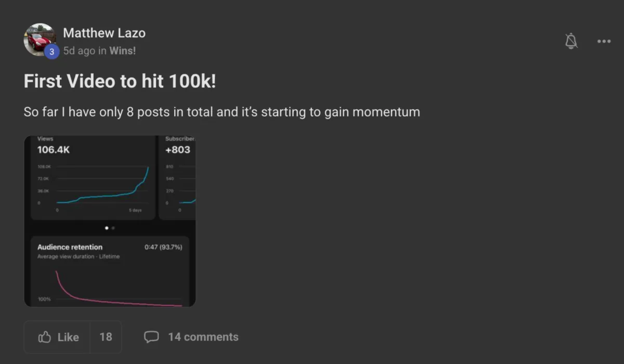
Task: Click the comment bubble icon
Action: point(151,337)
